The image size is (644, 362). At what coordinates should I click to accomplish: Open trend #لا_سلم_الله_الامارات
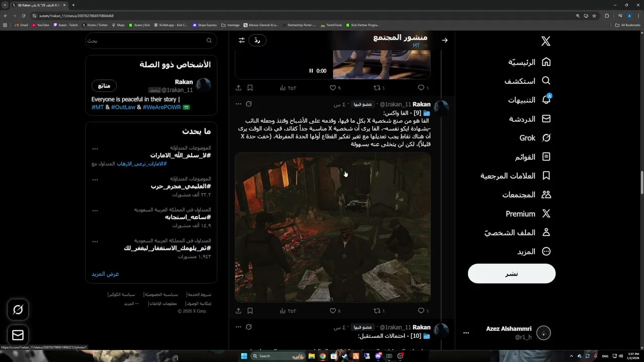tap(180, 155)
